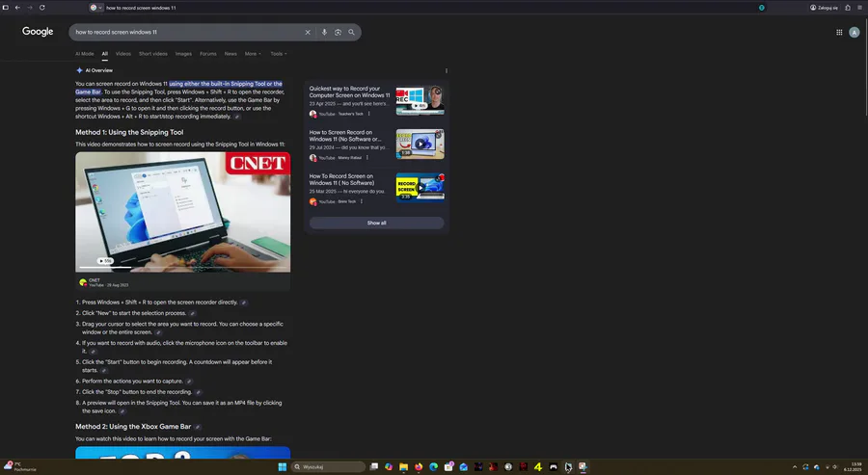Play the 'RECORD SCREEN' Brire Tech thumbnail
Screen dimensions: 868x475
click(420, 188)
